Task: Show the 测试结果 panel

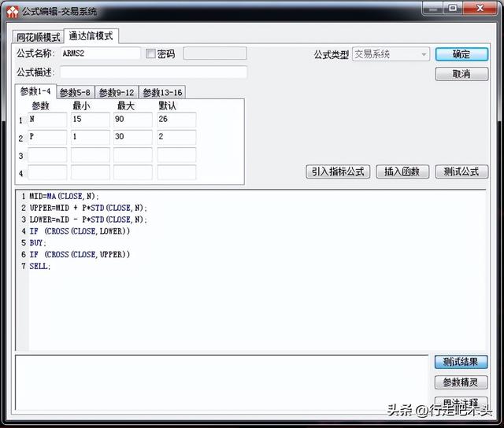Action: tap(461, 362)
